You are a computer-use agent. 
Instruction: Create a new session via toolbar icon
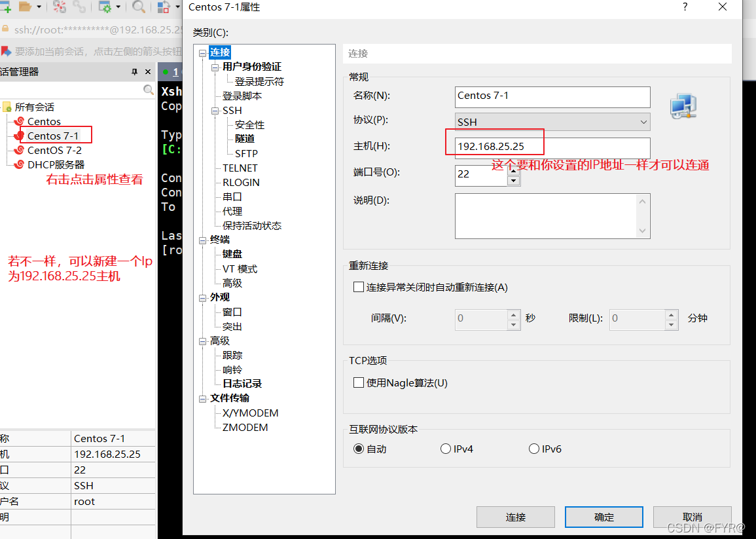(x=5, y=7)
